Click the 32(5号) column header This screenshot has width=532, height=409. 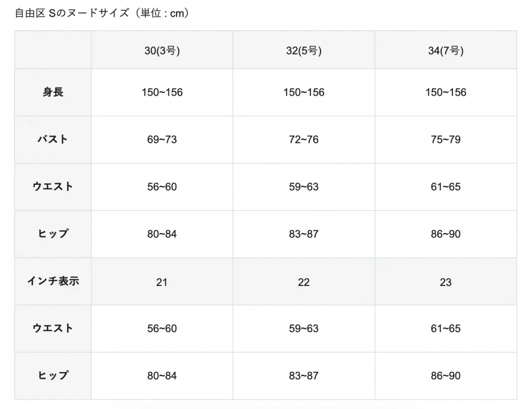[304, 50]
